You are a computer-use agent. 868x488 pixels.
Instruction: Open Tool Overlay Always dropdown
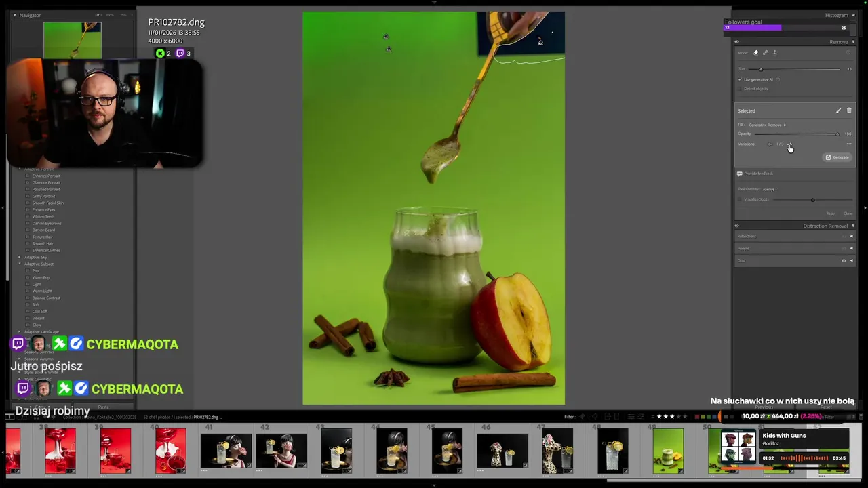[769, 189]
